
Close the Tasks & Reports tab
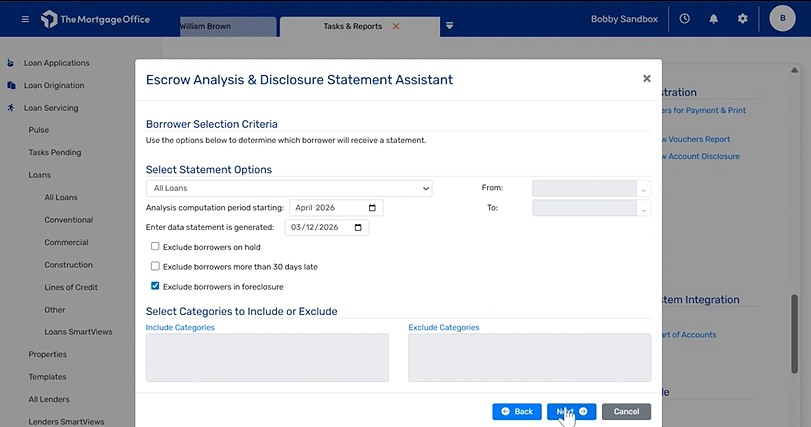(396, 26)
